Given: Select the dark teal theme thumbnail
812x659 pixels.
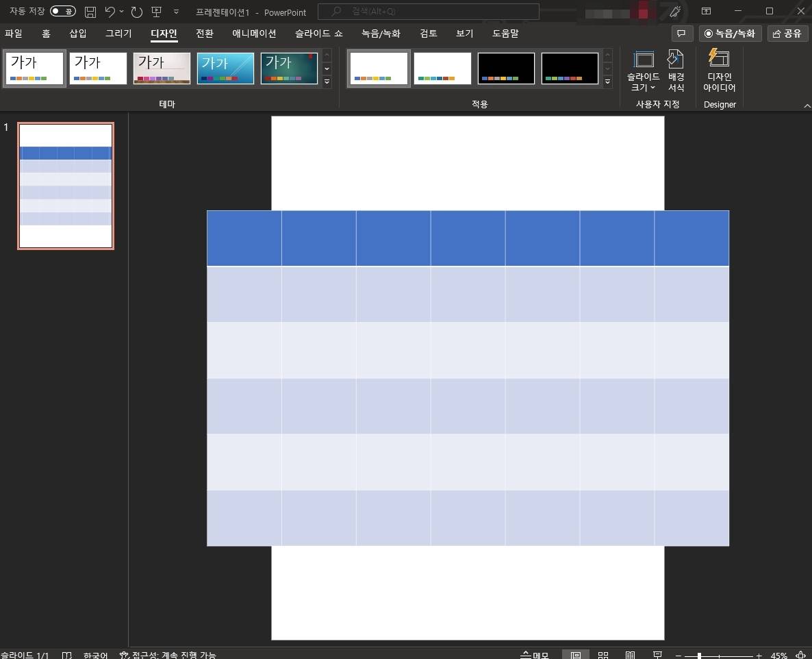Looking at the screenshot, I should (289, 69).
